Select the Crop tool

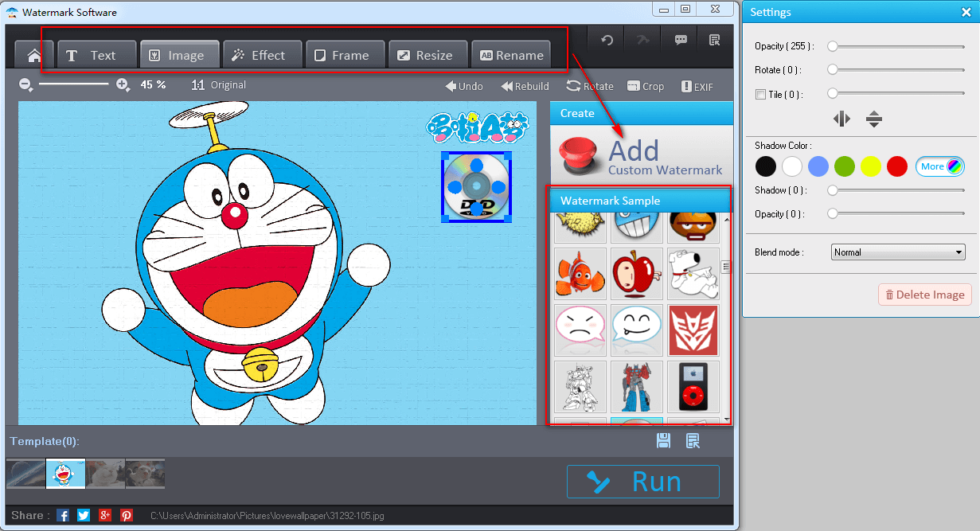coord(646,86)
